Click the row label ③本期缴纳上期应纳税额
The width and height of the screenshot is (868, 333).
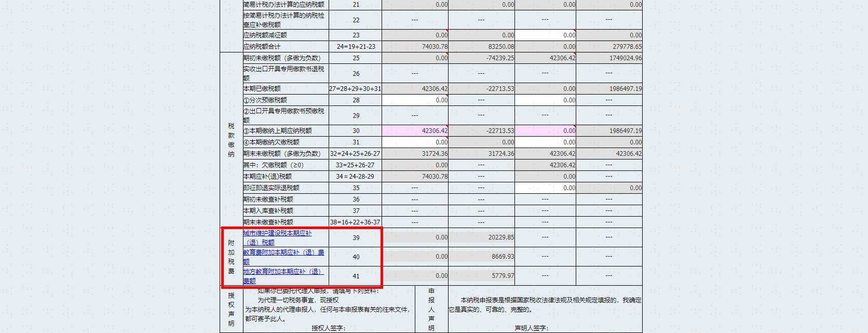point(278,130)
